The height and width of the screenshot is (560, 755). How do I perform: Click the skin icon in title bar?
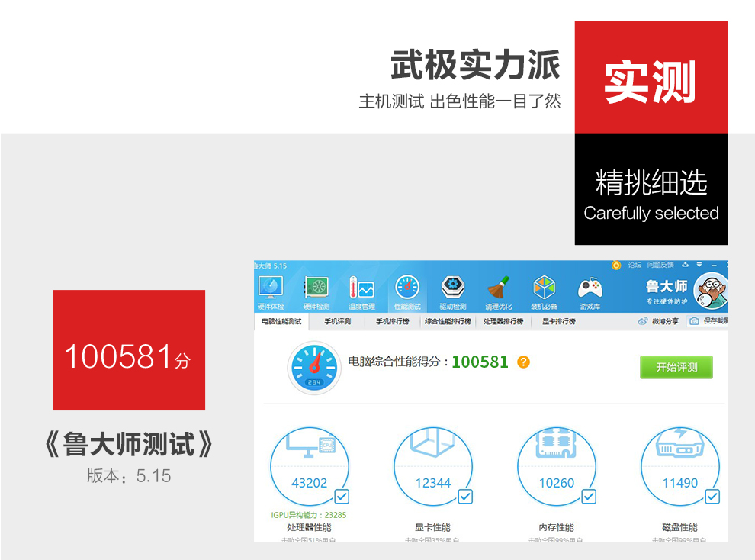click(685, 265)
